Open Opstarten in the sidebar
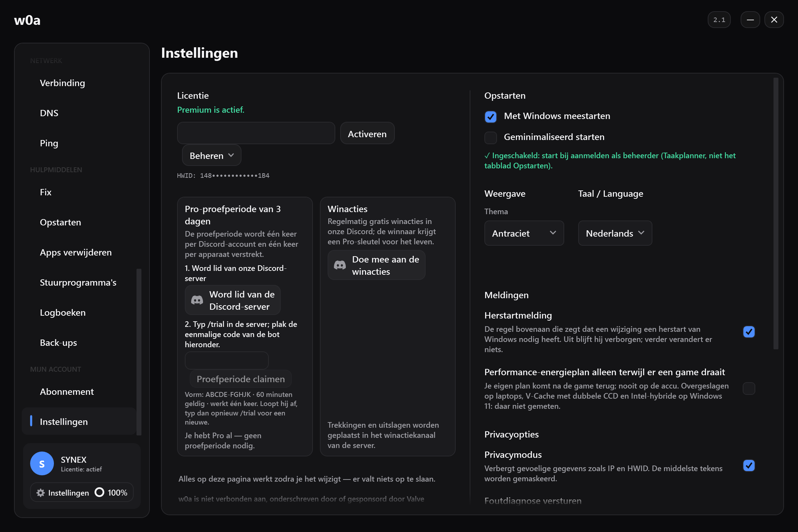This screenshot has width=798, height=532. pos(79,222)
